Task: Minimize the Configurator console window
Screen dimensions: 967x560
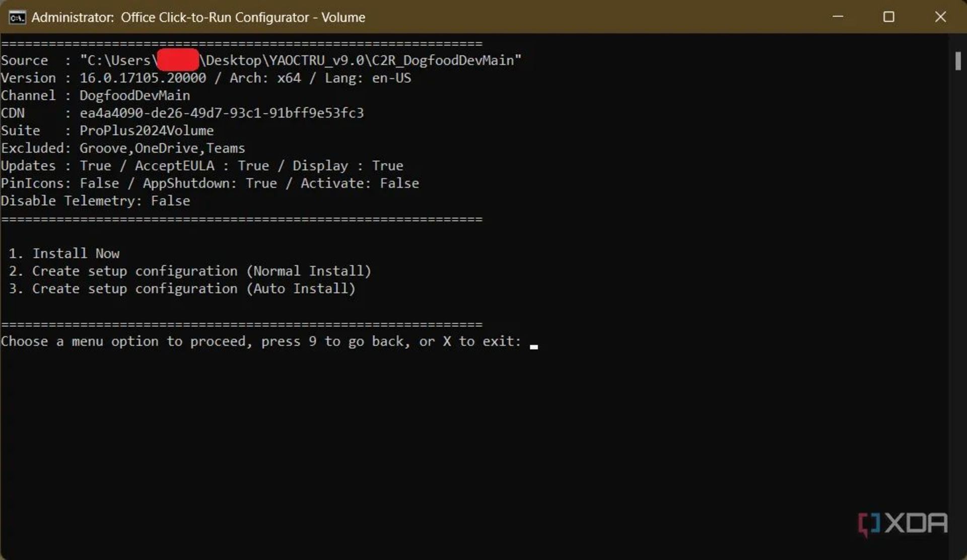Action: [838, 17]
